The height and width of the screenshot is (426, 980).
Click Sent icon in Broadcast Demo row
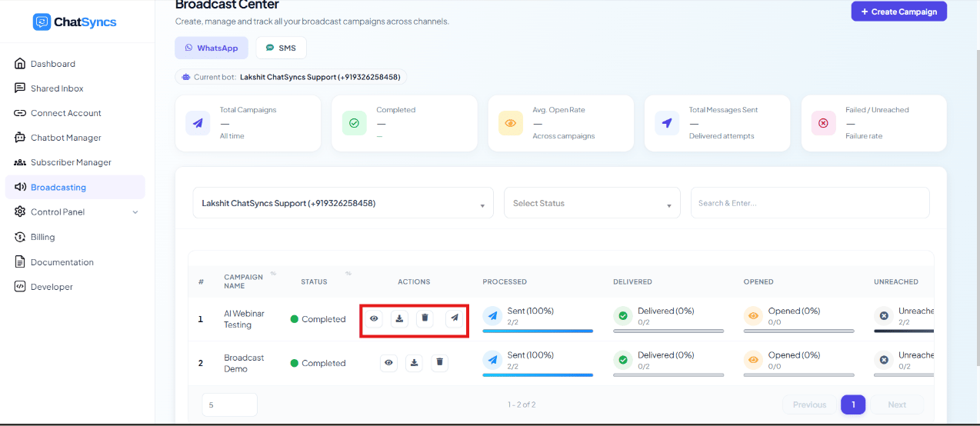point(492,359)
